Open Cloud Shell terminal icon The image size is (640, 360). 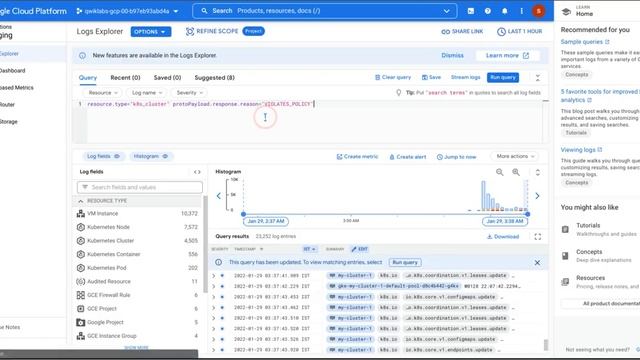tap(471, 11)
